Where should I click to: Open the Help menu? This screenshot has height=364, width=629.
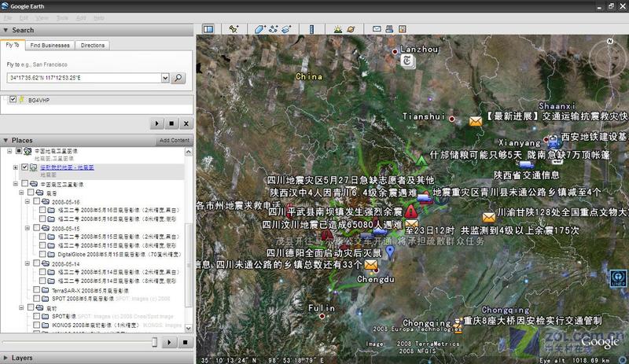[x=99, y=18]
